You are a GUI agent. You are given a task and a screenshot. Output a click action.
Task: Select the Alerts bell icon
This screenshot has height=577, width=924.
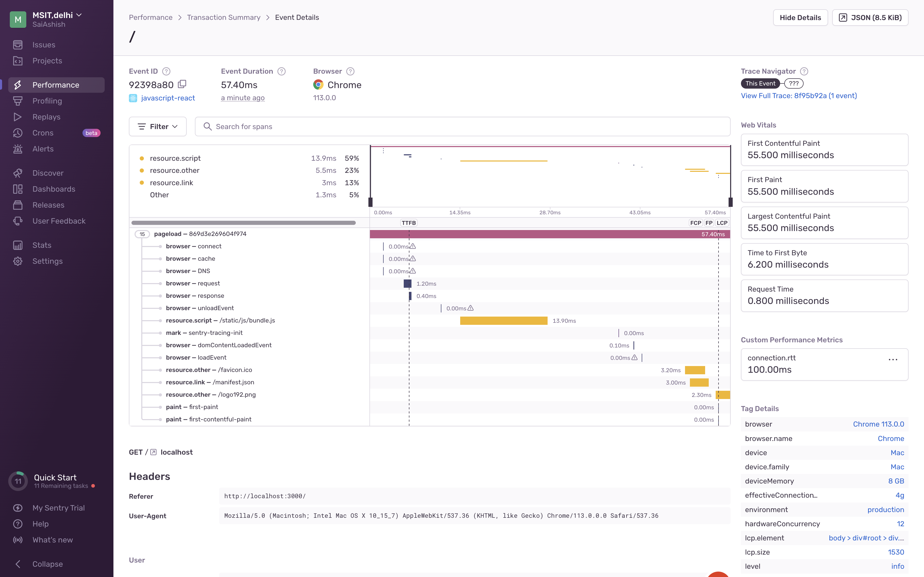18,149
